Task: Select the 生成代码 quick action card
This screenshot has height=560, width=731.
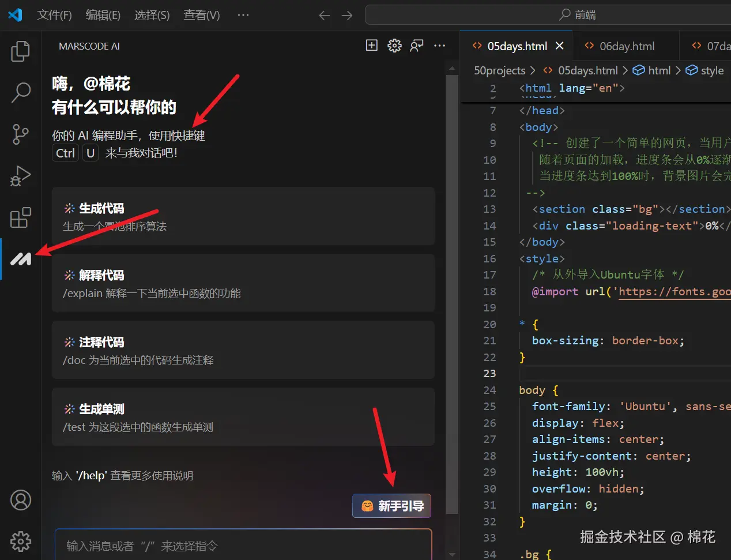Action: click(243, 216)
